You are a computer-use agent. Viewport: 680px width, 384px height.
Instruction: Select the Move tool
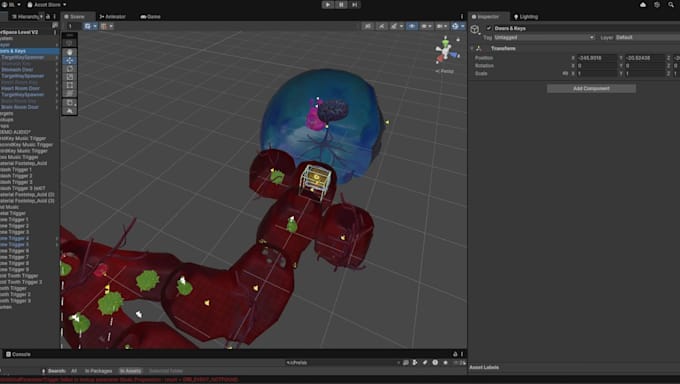coord(69,60)
